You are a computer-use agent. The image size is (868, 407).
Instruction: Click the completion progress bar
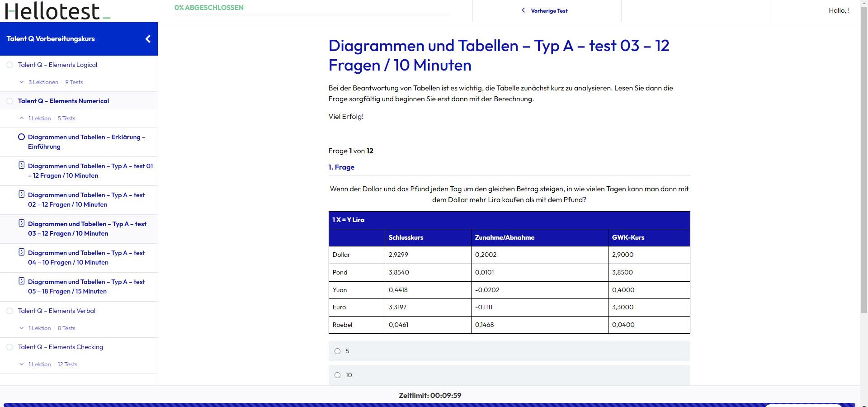click(311, 15)
